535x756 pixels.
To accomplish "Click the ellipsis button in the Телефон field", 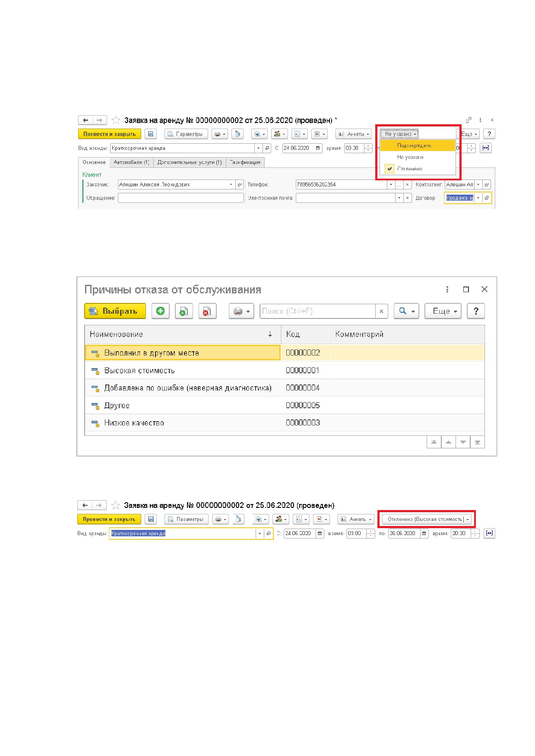I will pyautogui.click(x=399, y=185).
